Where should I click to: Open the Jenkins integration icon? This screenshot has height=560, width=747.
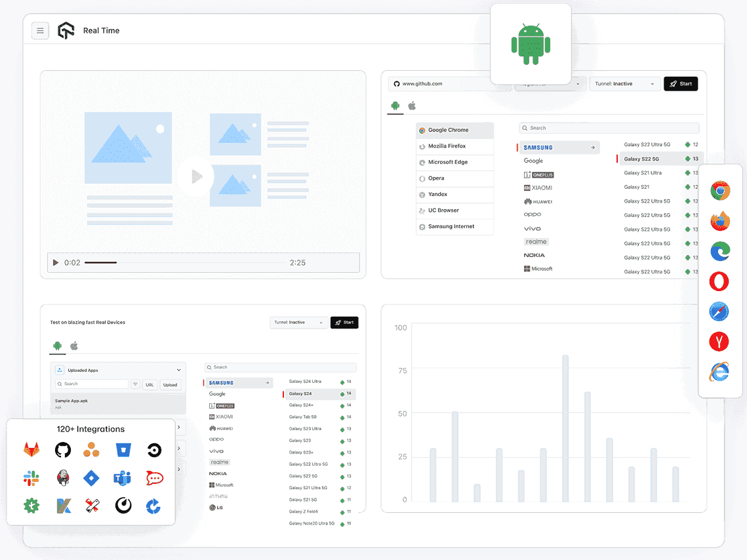pos(63,477)
